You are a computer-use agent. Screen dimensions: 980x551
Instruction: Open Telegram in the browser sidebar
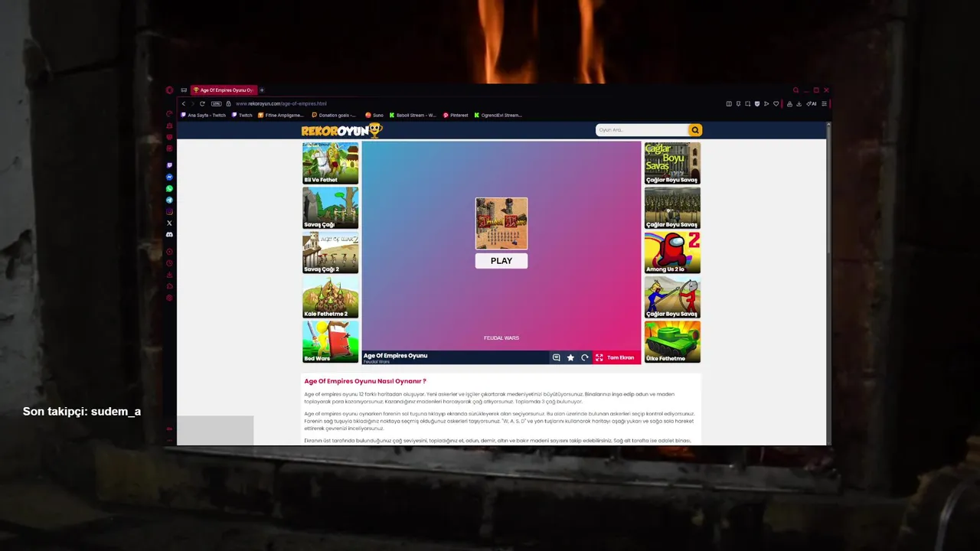(x=169, y=200)
